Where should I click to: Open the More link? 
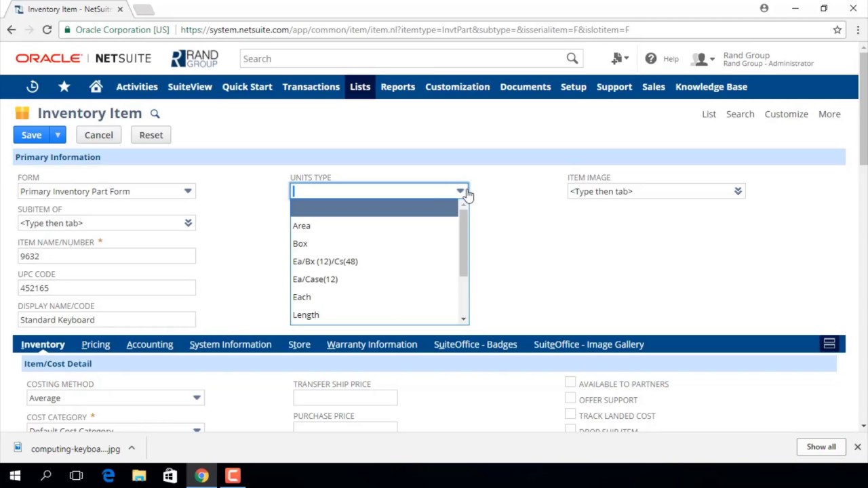829,114
